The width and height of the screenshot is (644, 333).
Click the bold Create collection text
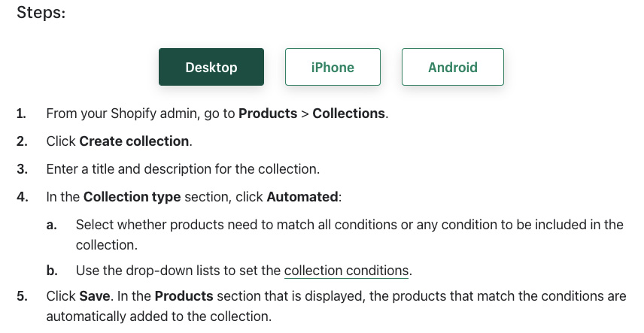click(x=134, y=141)
